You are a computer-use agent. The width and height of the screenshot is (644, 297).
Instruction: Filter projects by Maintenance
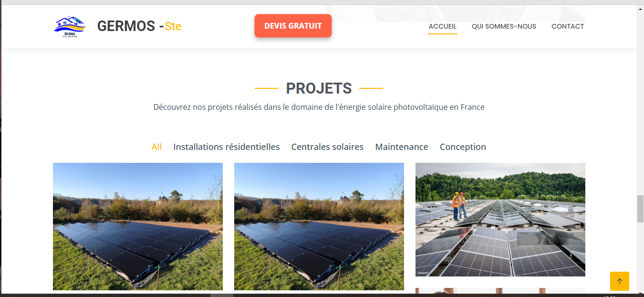(x=402, y=147)
